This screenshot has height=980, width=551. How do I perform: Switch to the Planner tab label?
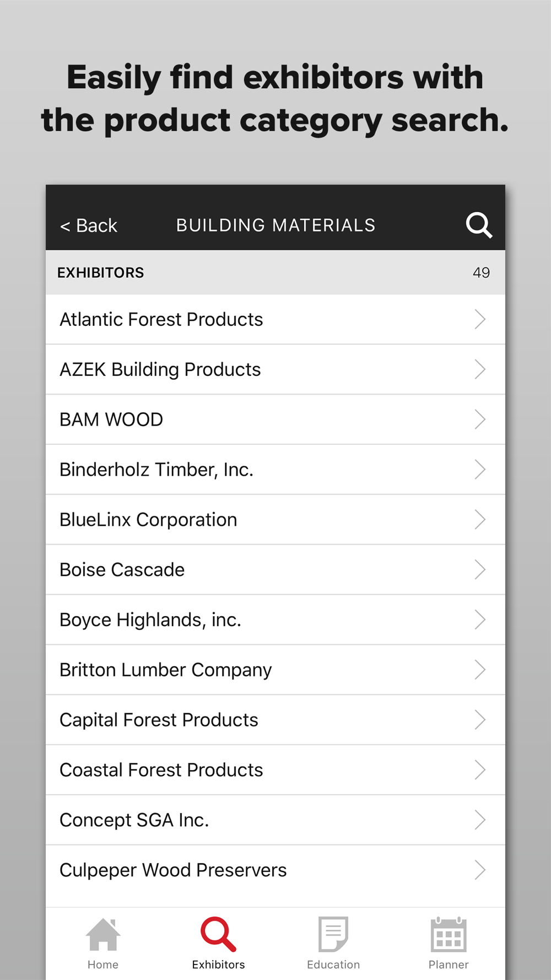pyautogui.click(x=449, y=965)
